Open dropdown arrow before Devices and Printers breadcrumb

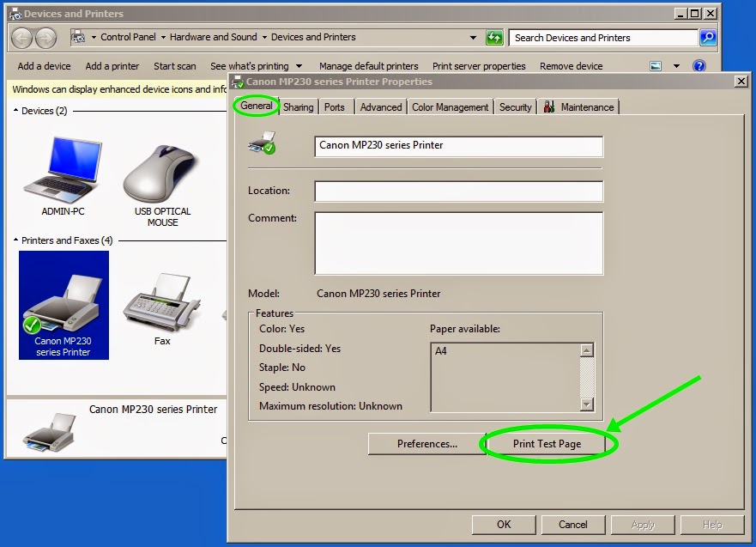click(x=264, y=37)
